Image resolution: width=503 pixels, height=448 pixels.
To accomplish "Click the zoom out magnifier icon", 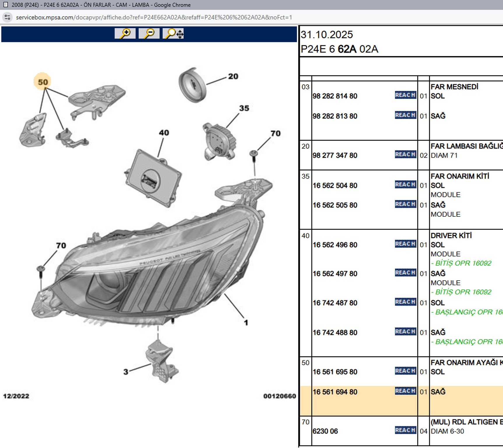I will (x=149, y=34).
